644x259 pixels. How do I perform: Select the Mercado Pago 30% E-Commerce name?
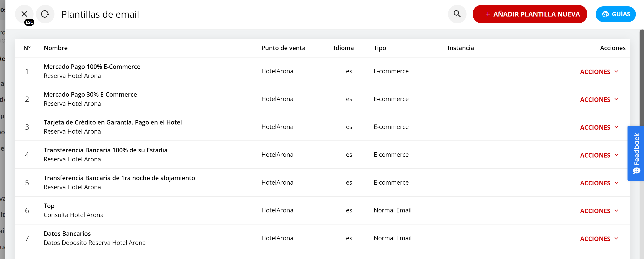(x=90, y=94)
